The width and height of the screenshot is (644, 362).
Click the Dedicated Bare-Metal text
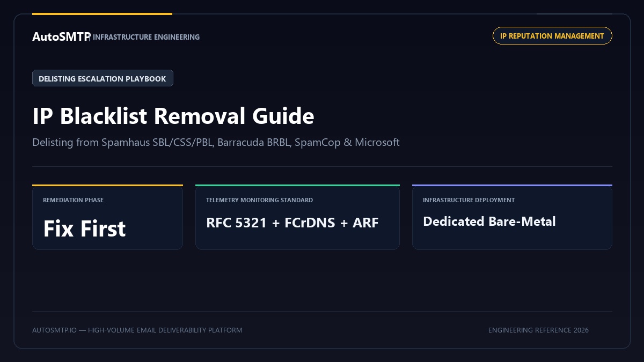[489, 221]
